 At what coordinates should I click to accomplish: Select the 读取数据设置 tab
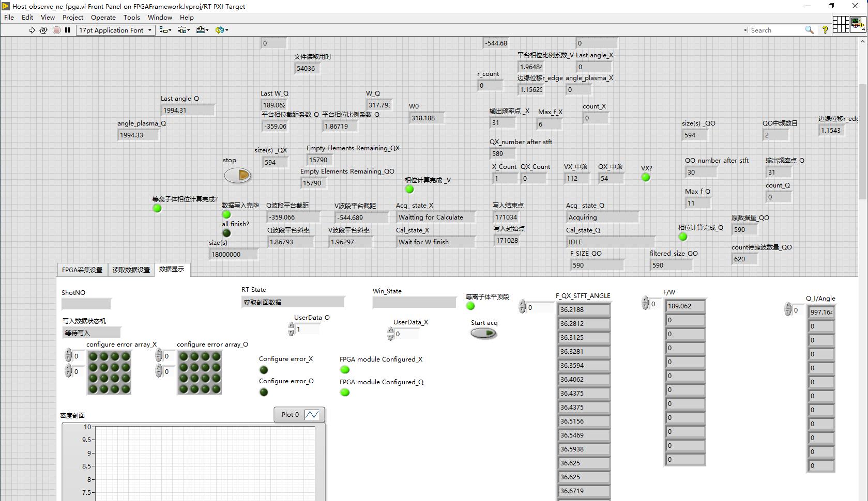[x=131, y=270]
